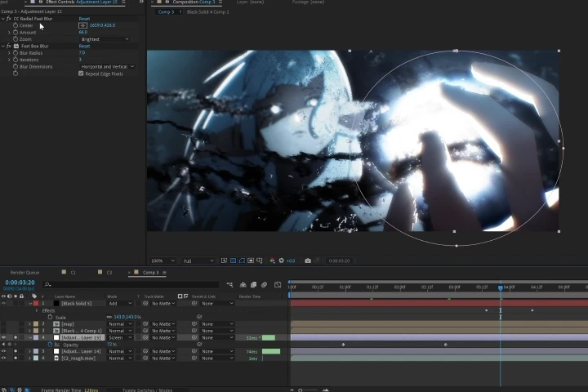Toggle visibility eye of Black Solid 5 layer
Screen dimensions: 588x392
pos(4,304)
